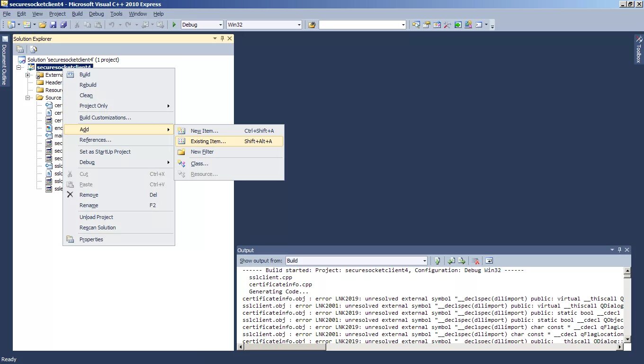Screen dimensions: 644x364
Task: Click the toolbar icon after Properties Window
Action: 437,25
